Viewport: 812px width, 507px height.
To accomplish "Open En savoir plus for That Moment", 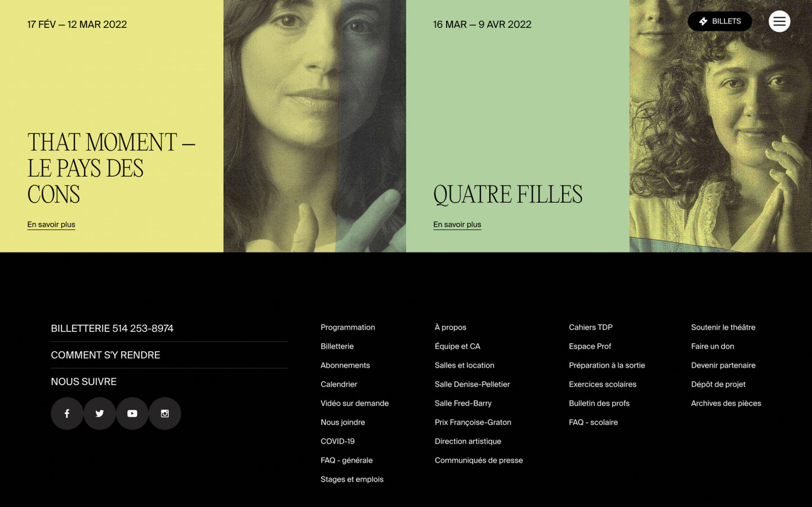I will click(51, 225).
